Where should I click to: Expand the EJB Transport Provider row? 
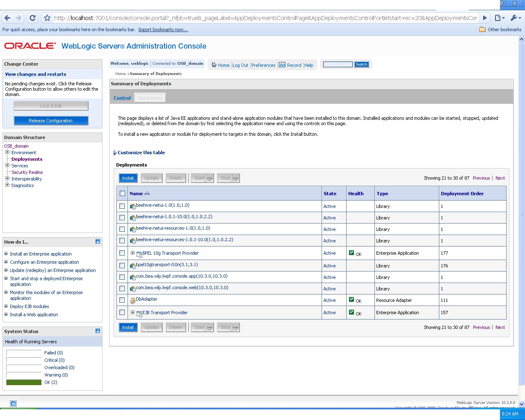coord(132,313)
